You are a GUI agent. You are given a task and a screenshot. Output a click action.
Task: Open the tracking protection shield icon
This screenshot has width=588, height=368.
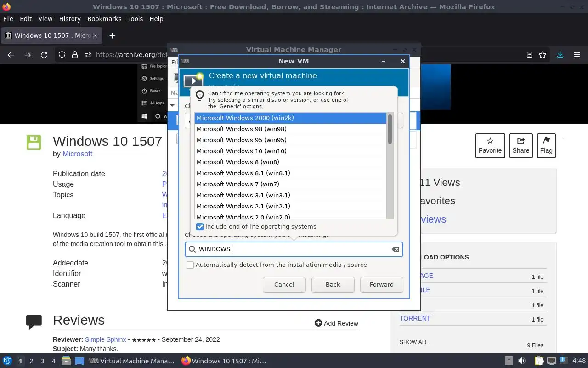coord(62,55)
